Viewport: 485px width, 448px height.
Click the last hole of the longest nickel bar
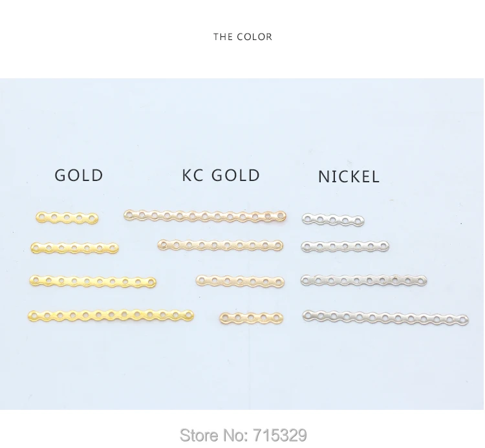[462, 320]
